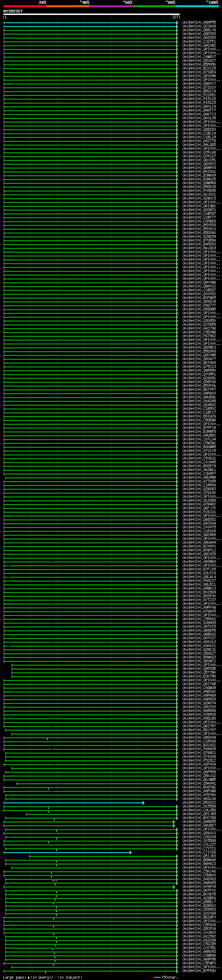Select hit label UniRef100_O15589

tap(199, 806)
